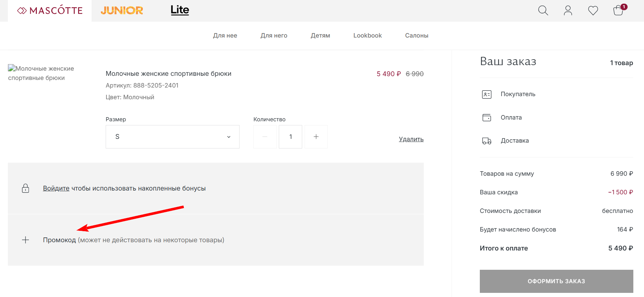The width and height of the screenshot is (644, 297).
Task: Click the 'Удалить' link
Action: (x=411, y=139)
